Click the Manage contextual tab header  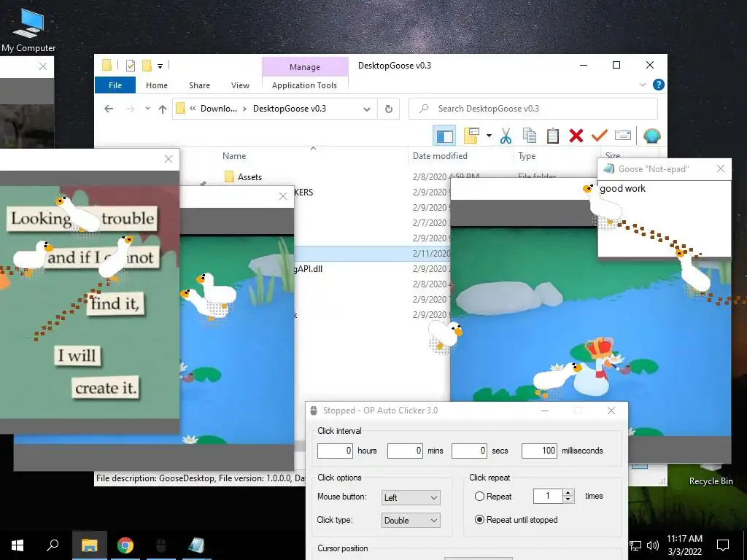305,67
